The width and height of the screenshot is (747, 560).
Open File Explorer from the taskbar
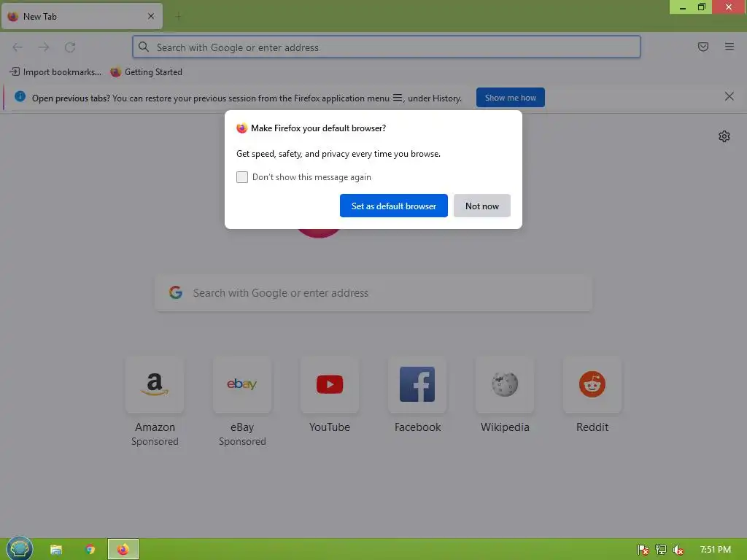[56, 550]
